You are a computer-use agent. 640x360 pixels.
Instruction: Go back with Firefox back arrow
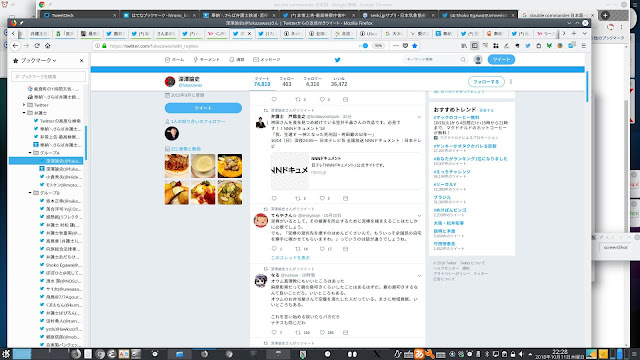pos(15,46)
